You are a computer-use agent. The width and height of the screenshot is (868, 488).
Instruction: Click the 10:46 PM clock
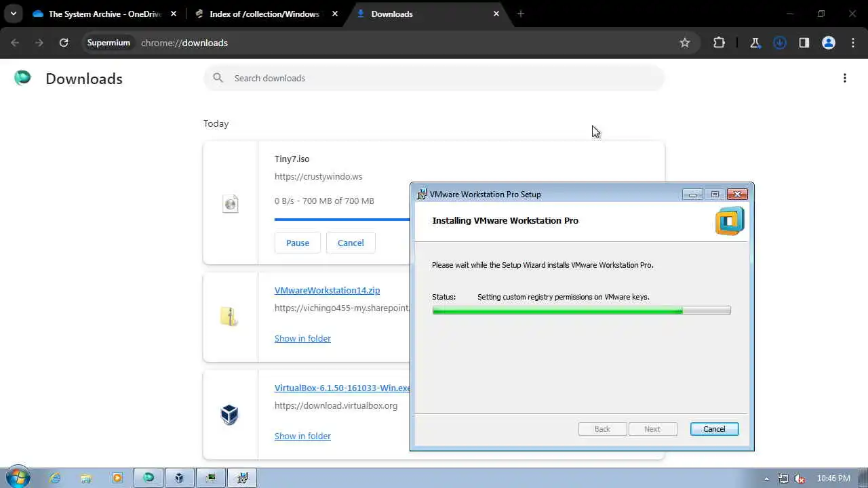(x=833, y=479)
